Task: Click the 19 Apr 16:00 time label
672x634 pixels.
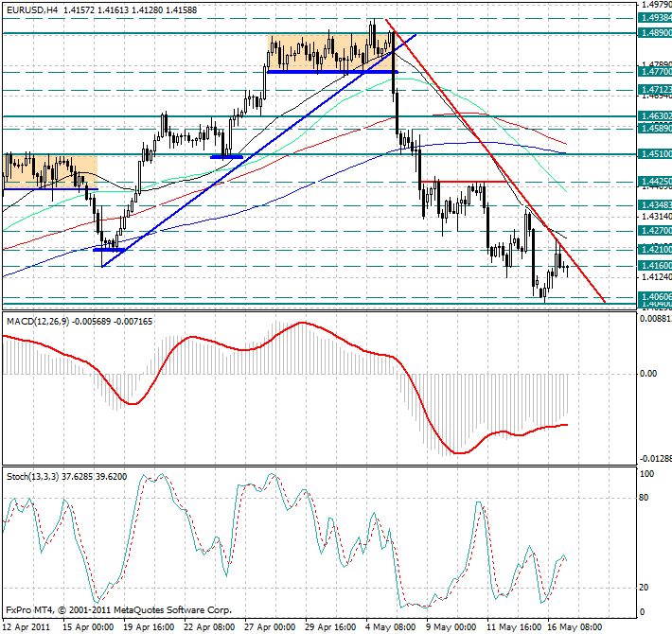Action: tap(149, 627)
